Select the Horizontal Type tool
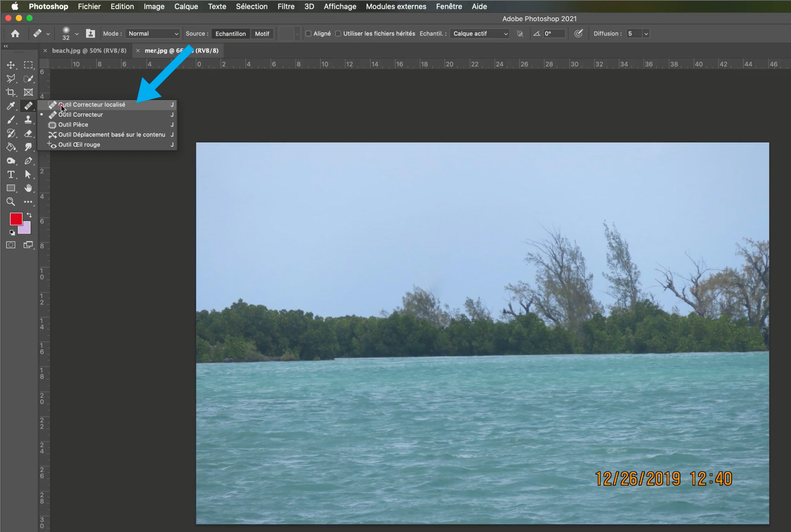 click(x=10, y=174)
